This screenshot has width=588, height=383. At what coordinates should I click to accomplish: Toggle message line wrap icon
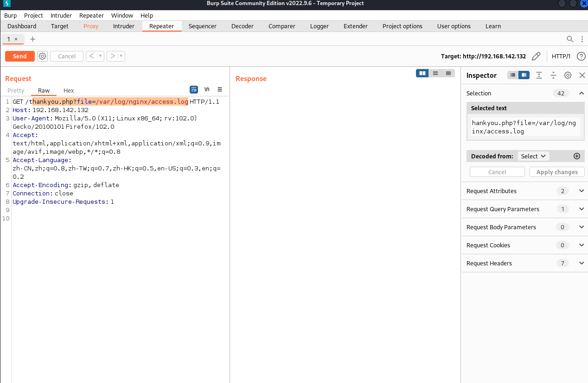194,89
